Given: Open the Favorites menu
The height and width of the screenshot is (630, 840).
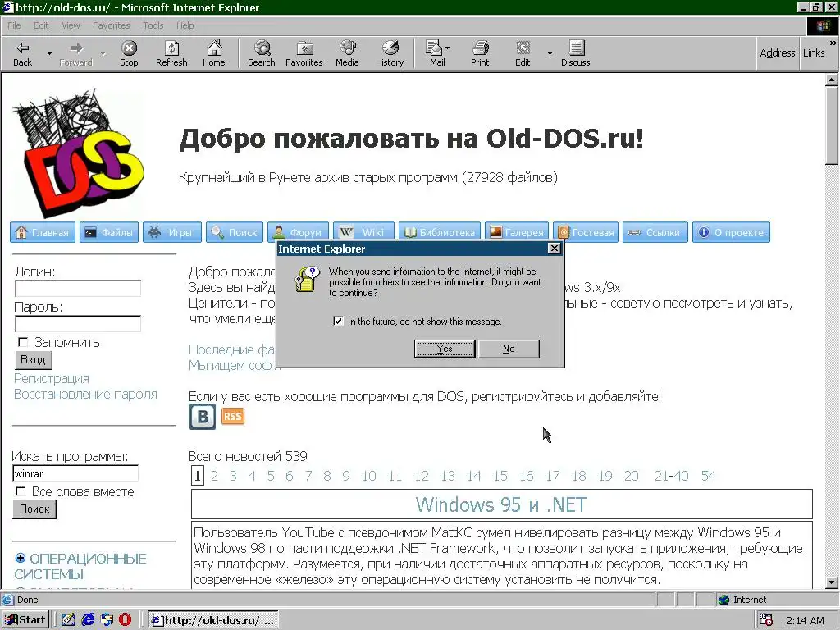Looking at the screenshot, I should [x=111, y=25].
